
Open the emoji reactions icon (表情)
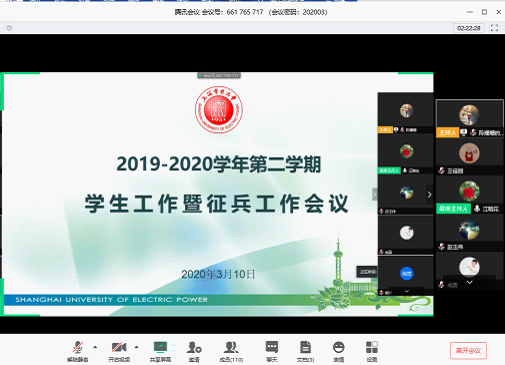tap(339, 351)
